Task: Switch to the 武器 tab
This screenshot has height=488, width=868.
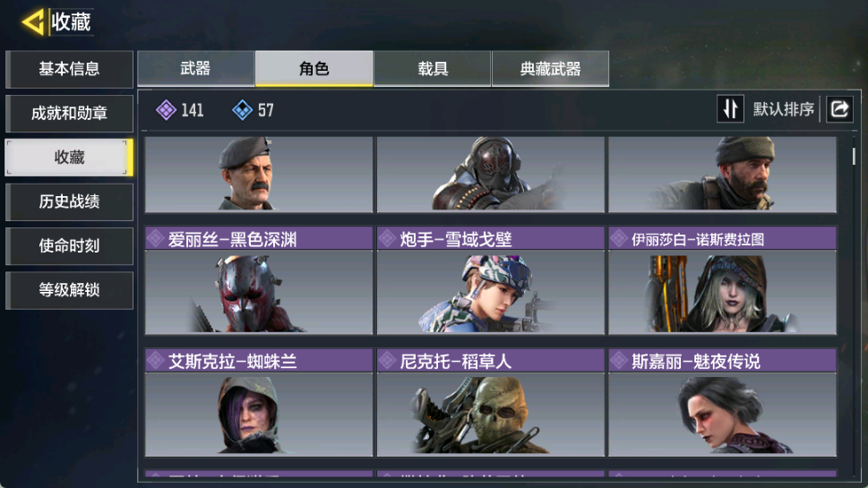Action: click(x=196, y=69)
